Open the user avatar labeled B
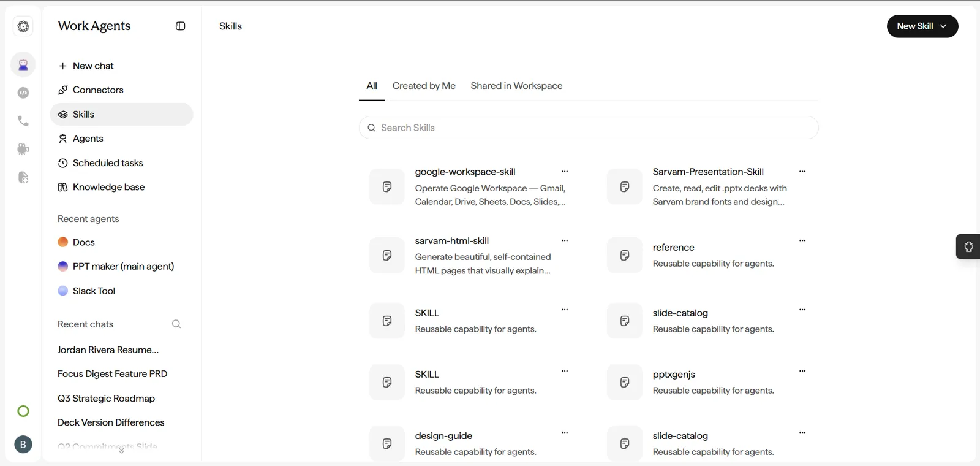 [23, 445]
